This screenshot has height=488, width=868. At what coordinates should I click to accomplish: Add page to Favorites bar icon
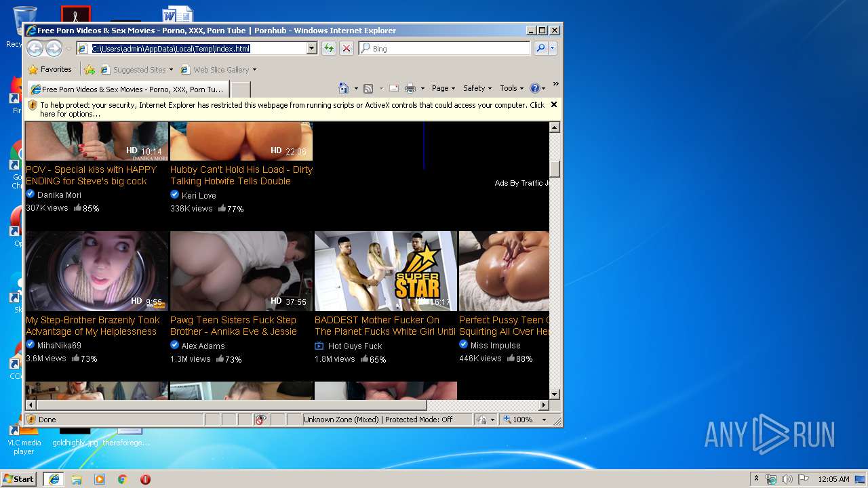point(89,69)
